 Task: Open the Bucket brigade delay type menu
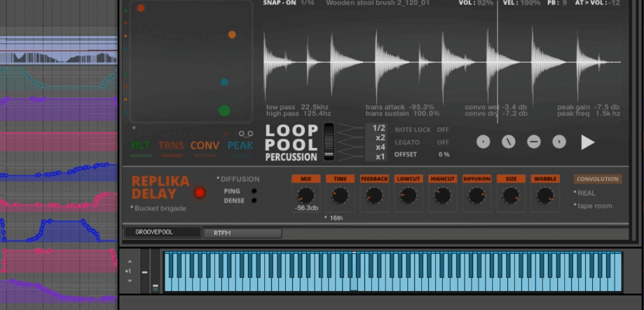(160, 208)
